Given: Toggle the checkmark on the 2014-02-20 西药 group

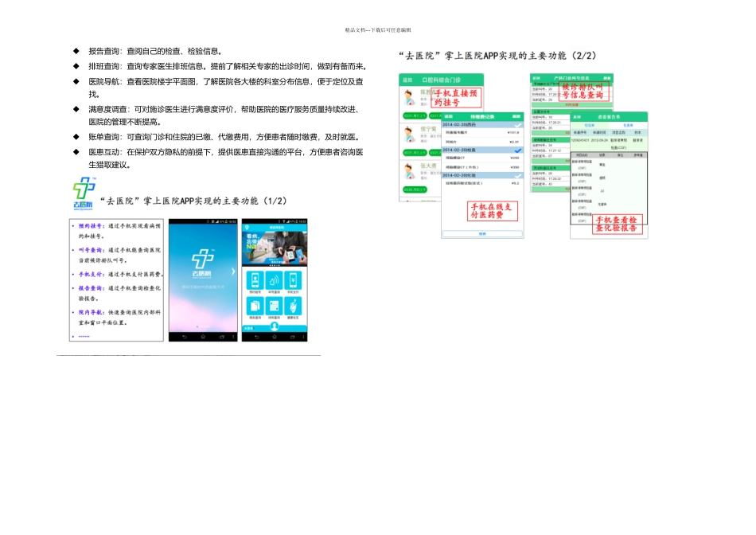Looking at the screenshot, I should (x=517, y=125).
